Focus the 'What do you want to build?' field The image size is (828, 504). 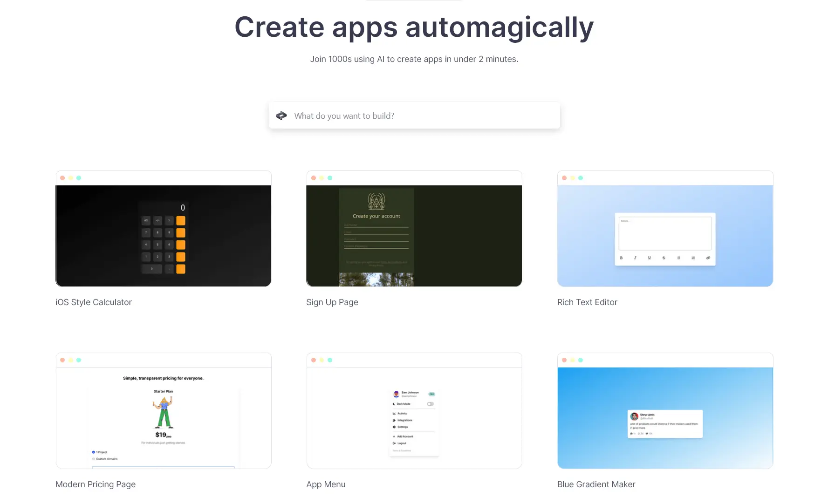419,116
